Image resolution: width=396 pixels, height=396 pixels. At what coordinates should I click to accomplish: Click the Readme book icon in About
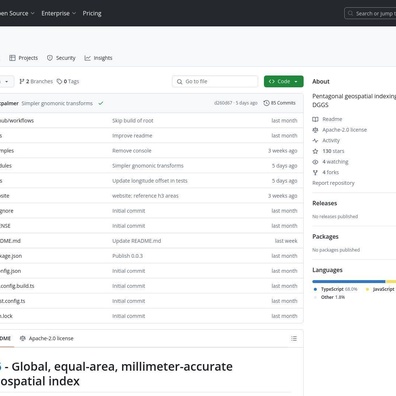pyautogui.click(x=315, y=119)
